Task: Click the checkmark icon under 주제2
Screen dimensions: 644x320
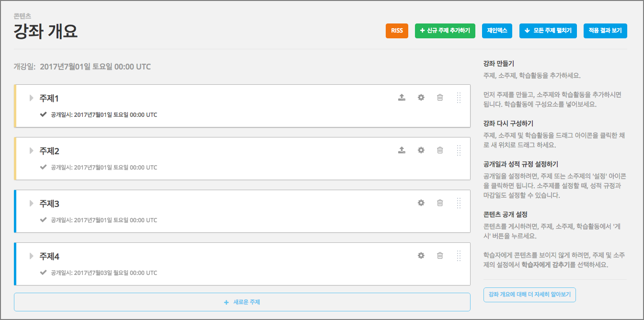Action: (44, 167)
